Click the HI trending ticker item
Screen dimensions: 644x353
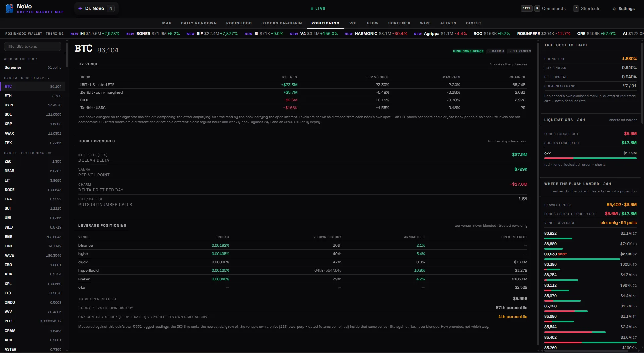click(x=95, y=34)
